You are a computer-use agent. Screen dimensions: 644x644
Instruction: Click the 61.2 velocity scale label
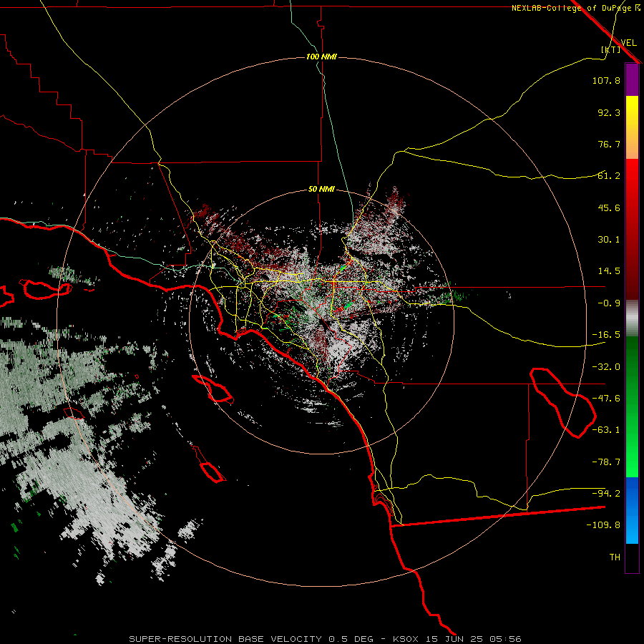tap(609, 176)
